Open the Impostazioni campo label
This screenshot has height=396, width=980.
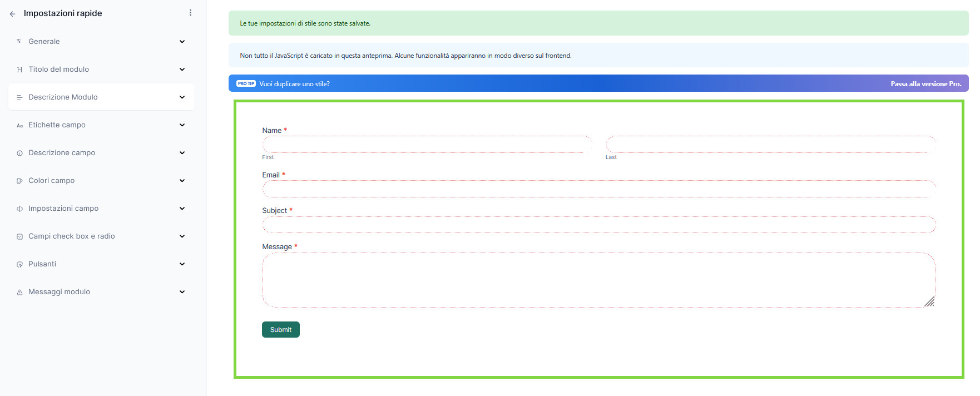click(63, 208)
